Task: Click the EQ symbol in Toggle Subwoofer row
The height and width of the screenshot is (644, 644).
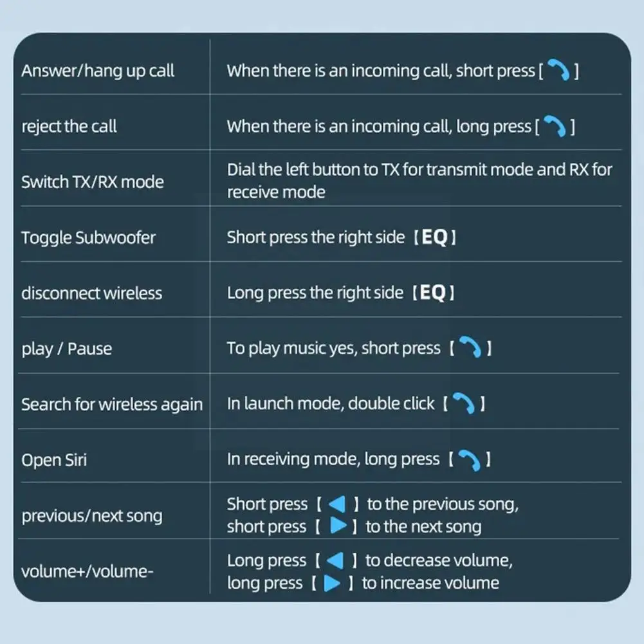Action: [x=434, y=237]
